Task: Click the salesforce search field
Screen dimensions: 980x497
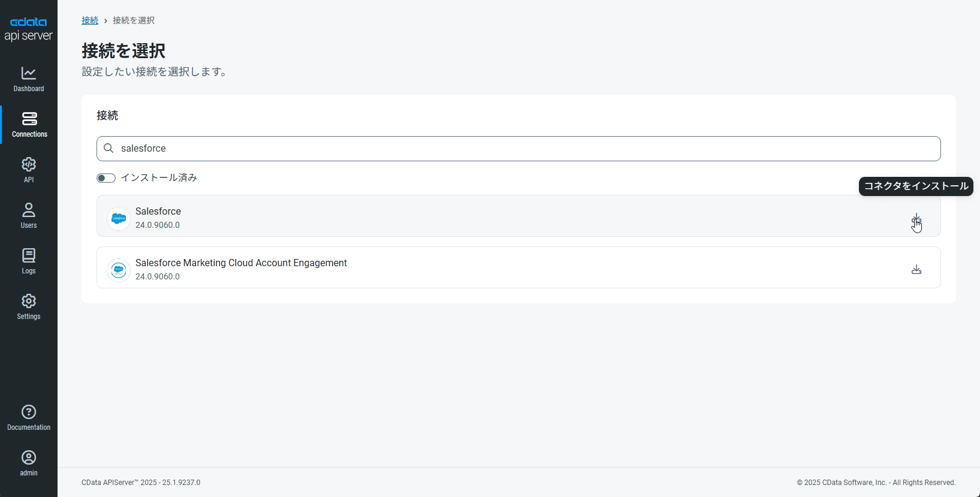Action: (518, 149)
